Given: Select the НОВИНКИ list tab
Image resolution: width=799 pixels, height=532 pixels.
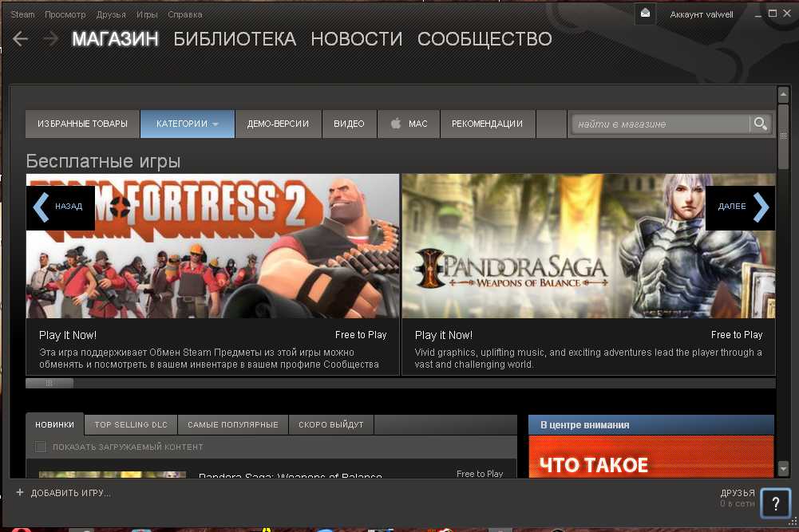Looking at the screenshot, I should [54, 424].
